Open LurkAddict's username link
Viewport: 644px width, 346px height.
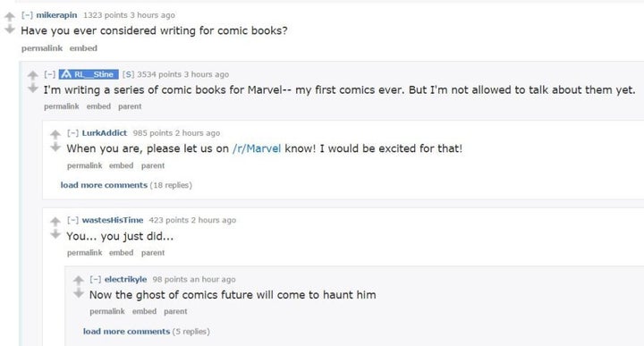[x=105, y=133]
